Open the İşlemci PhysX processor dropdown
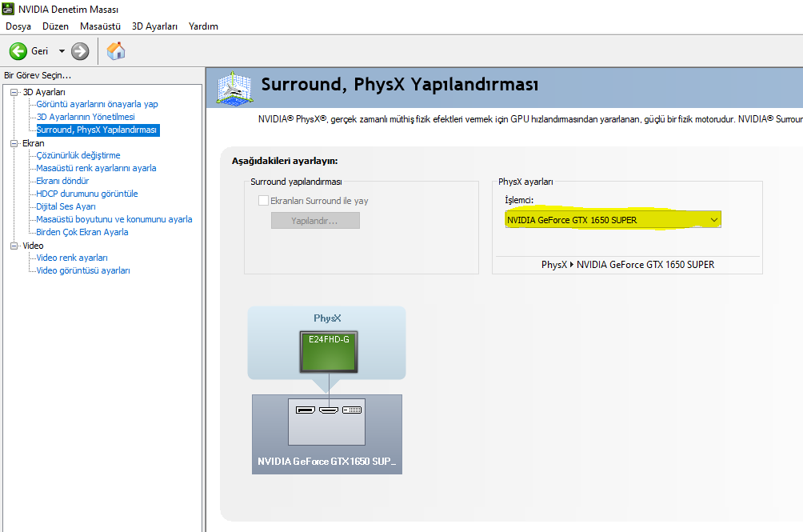Viewport: 803px width, 532px height. click(x=613, y=220)
